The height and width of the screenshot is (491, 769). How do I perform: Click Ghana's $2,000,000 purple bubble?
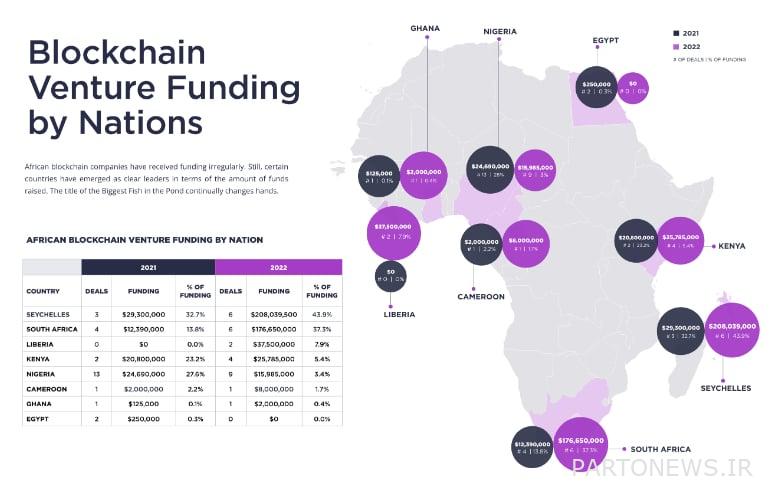424,176
